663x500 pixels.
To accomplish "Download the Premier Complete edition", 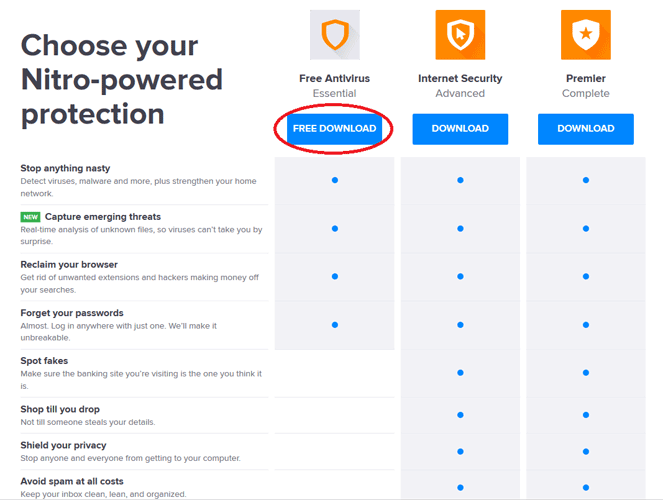I will pyautogui.click(x=586, y=129).
